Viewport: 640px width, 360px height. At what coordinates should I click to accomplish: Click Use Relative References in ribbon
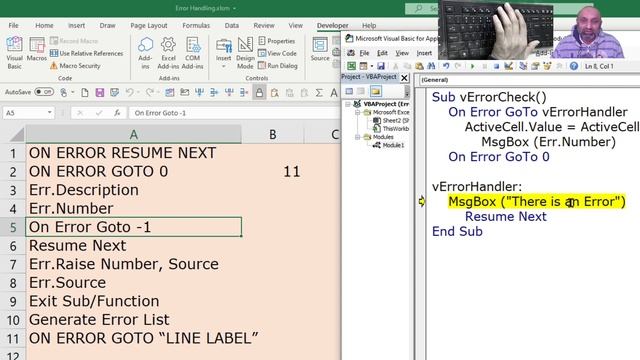[87, 53]
